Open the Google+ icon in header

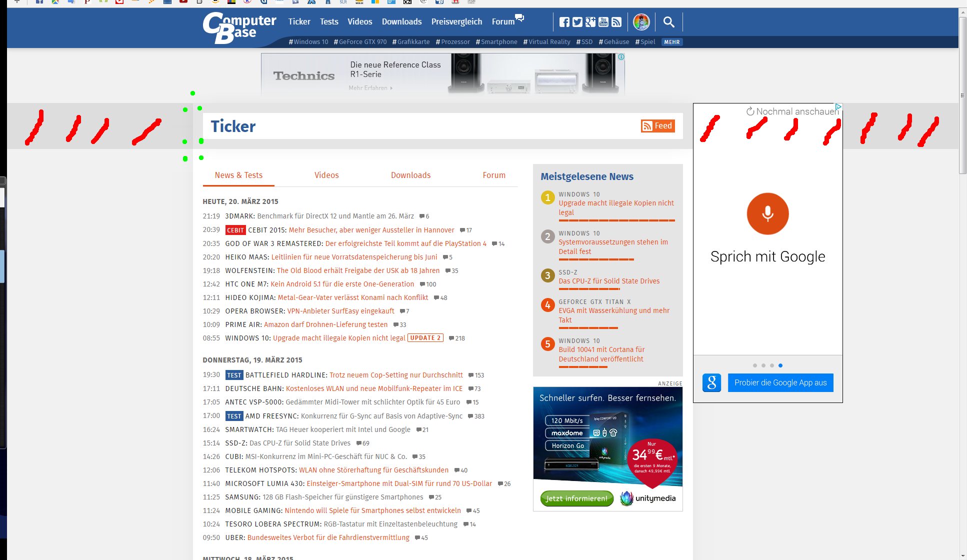pos(590,22)
